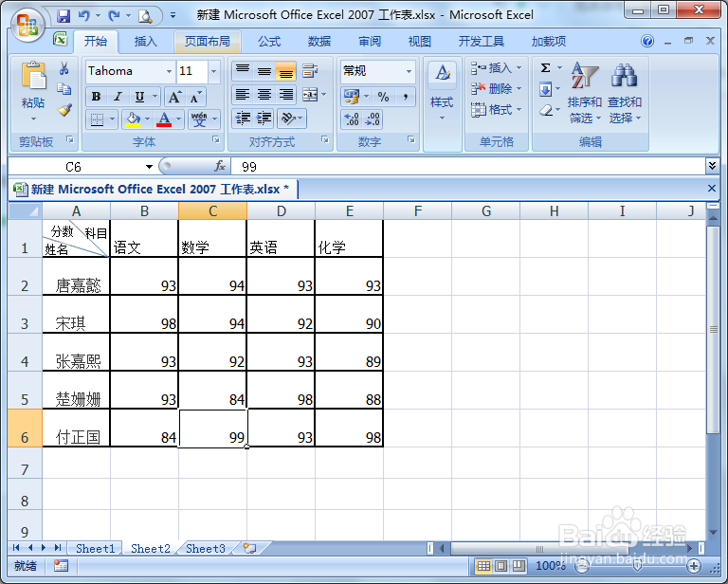The width and height of the screenshot is (728, 584).
Task: Open the Tahoma font name dropdown
Action: click(169, 71)
